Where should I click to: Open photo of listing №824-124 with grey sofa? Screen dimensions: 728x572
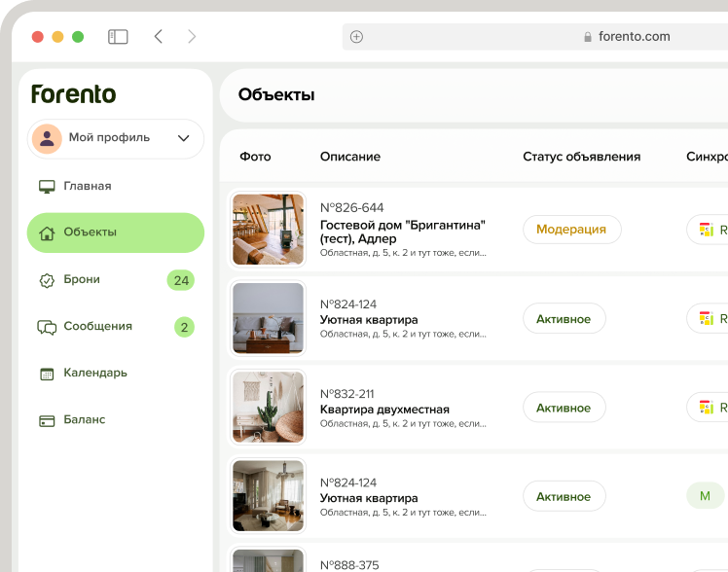268,318
